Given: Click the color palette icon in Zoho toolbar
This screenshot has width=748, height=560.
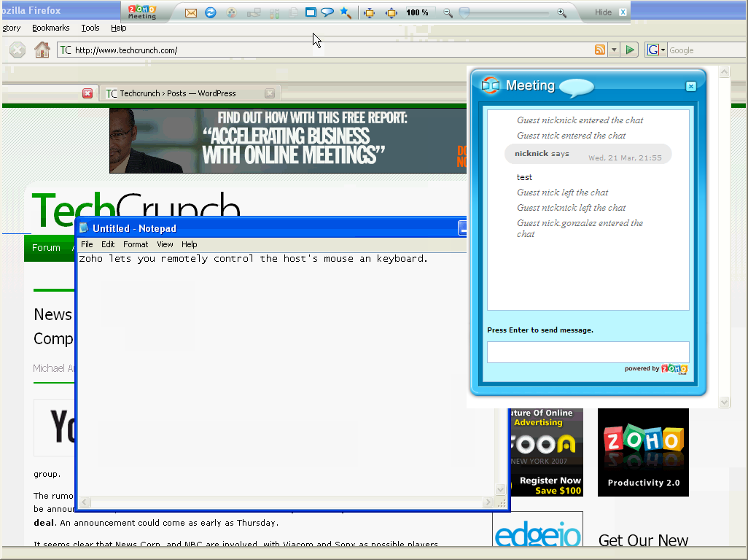Looking at the screenshot, I should pyautogui.click(x=231, y=13).
